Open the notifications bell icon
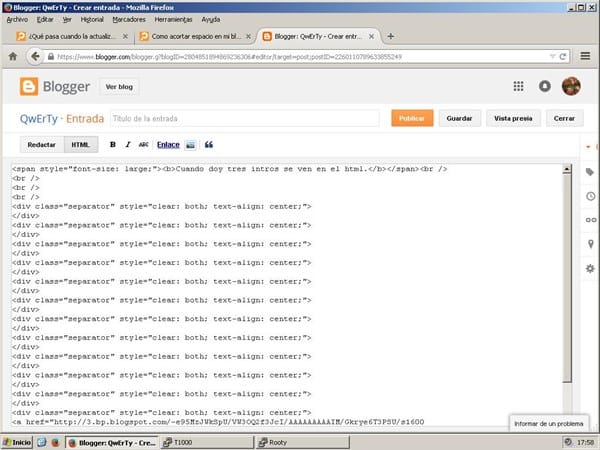600x450 pixels. click(x=545, y=86)
